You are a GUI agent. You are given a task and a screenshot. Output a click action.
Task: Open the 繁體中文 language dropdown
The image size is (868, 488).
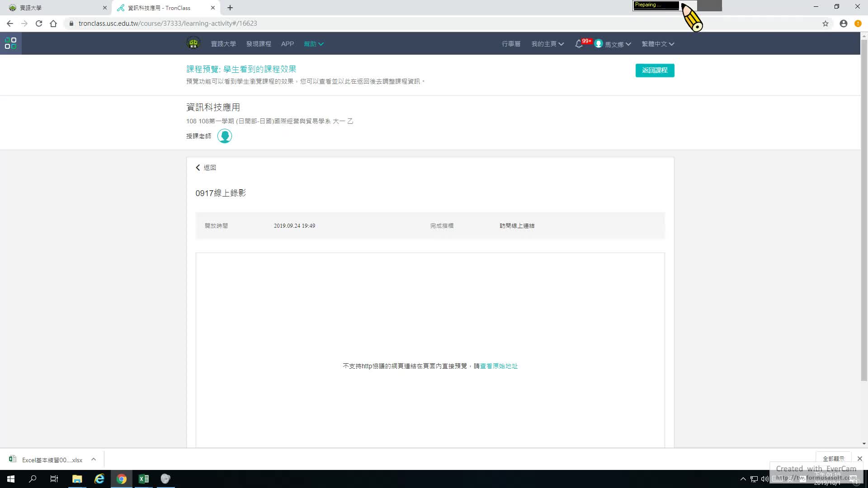[658, 44]
